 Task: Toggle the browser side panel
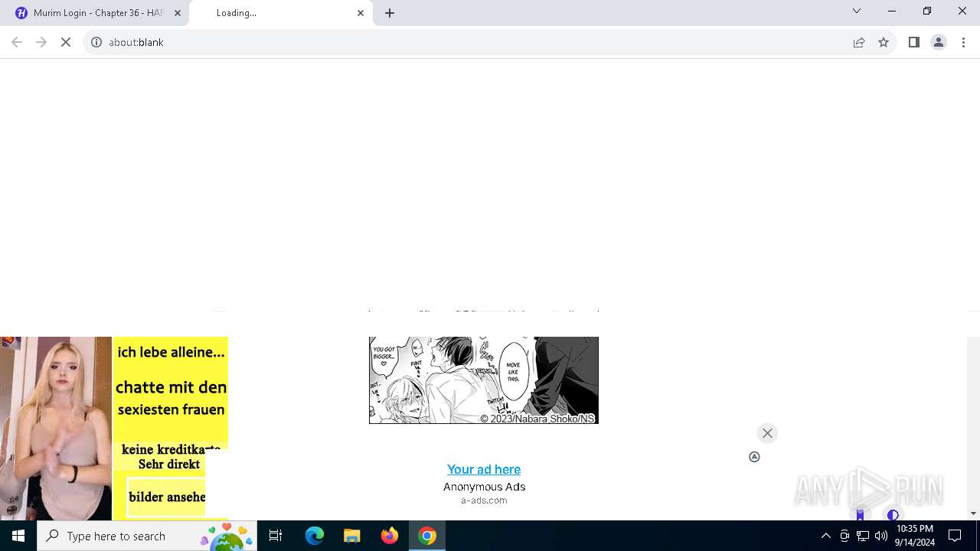pos(913,42)
